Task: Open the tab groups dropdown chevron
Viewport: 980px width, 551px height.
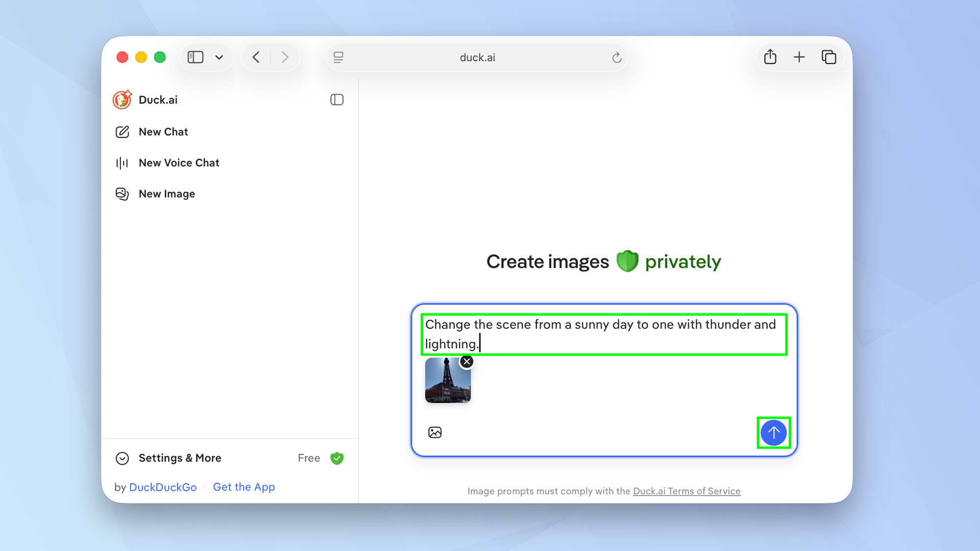Action: (x=219, y=57)
